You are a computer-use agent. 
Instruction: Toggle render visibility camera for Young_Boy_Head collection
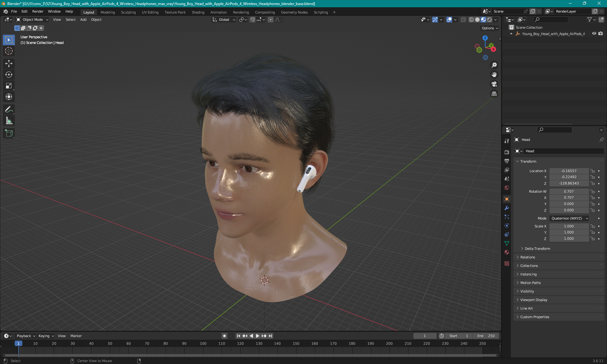[x=601, y=33]
